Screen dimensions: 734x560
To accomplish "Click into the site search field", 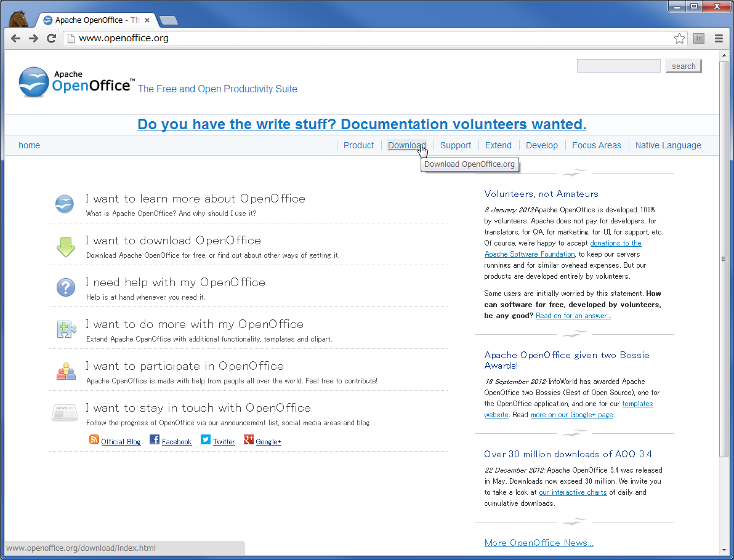I will tap(618, 66).
